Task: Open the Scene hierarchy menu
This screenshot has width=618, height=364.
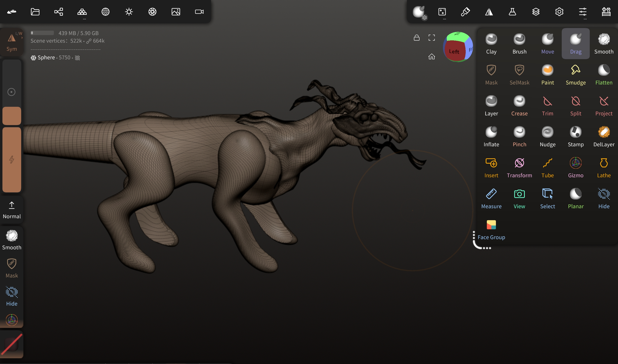Action: pyautogui.click(x=58, y=11)
